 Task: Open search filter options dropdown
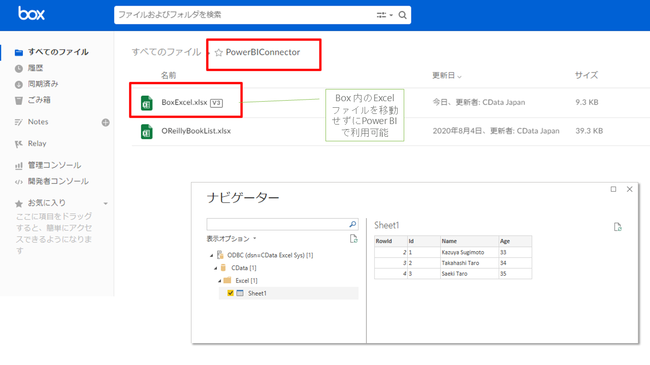coord(384,15)
